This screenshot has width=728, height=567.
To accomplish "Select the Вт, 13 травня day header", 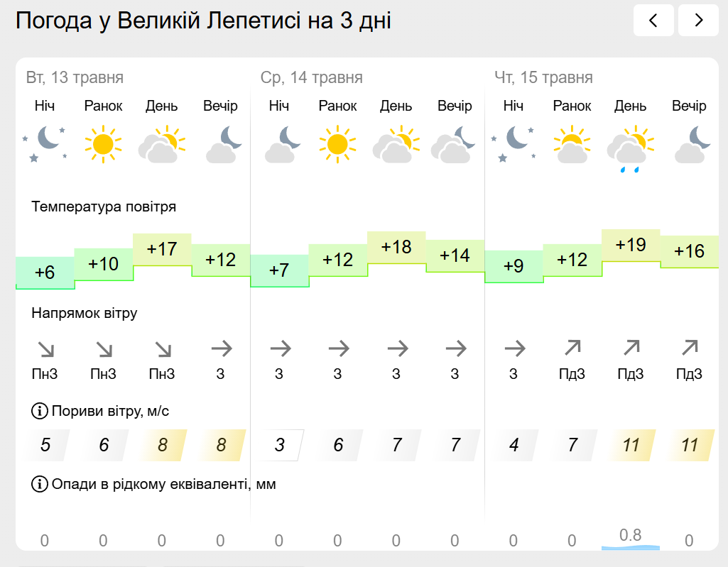I will pos(75,77).
